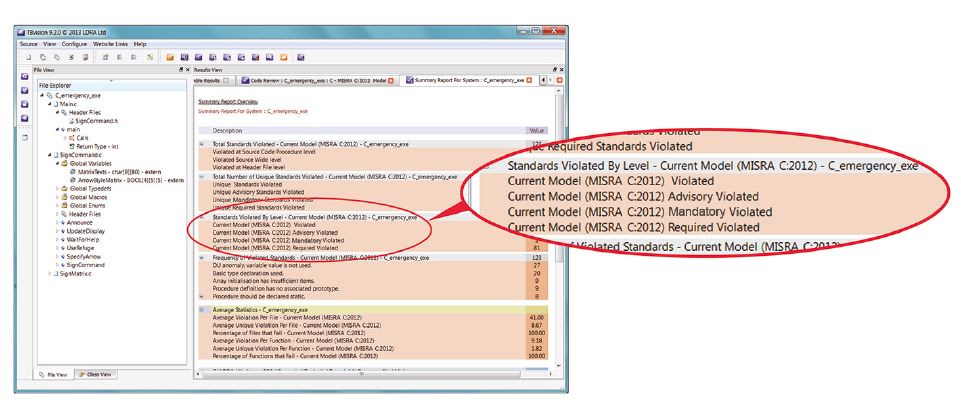The image size is (961, 409).
Task: Click the fourth purple left sidebar icon
Action: coord(25,118)
